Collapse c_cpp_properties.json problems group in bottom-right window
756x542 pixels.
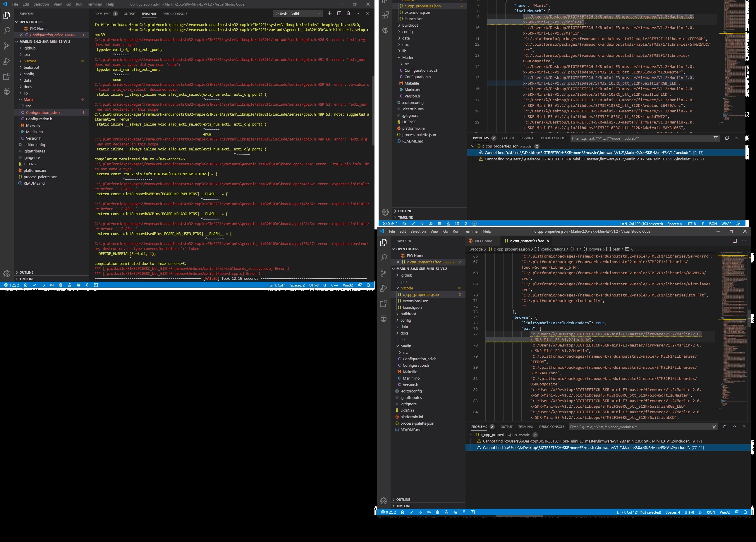click(x=471, y=435)
